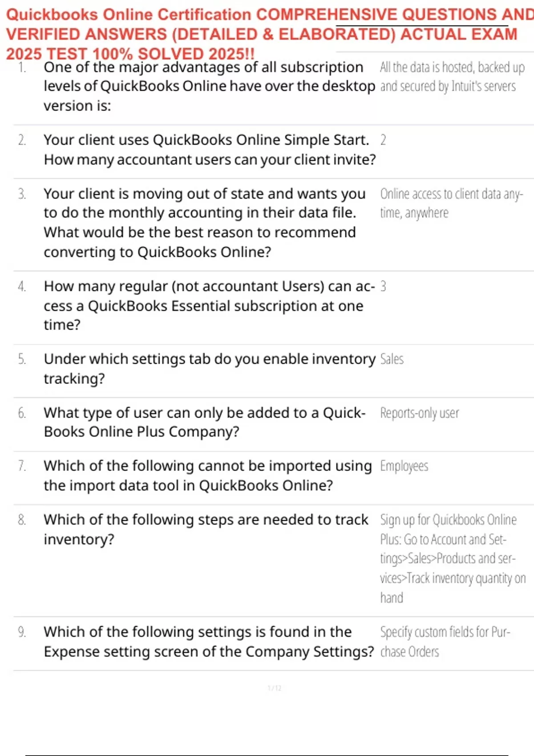The height and width of the screenshot is (756, 534).
Task: Click the page number 1/12 footer
Action: click(x=274, y=688)
